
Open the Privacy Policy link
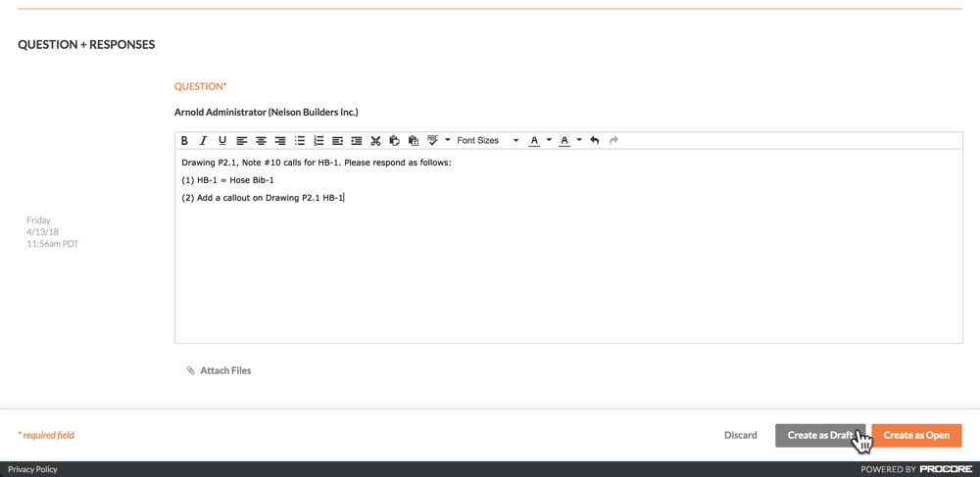tap(32, 469)
